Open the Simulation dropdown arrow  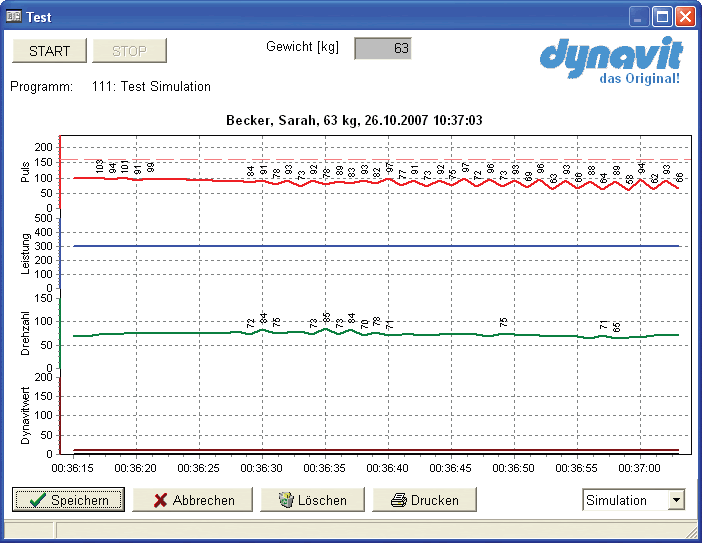676,500
